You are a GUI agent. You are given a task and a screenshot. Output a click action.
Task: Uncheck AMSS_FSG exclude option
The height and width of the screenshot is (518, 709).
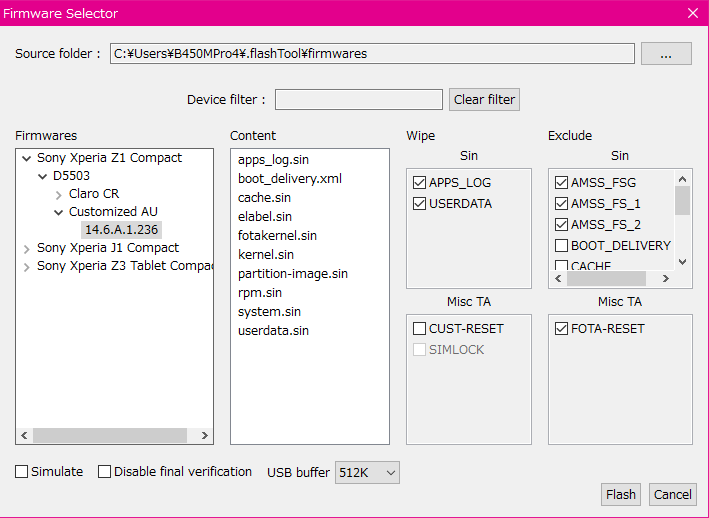click(562, 183)
